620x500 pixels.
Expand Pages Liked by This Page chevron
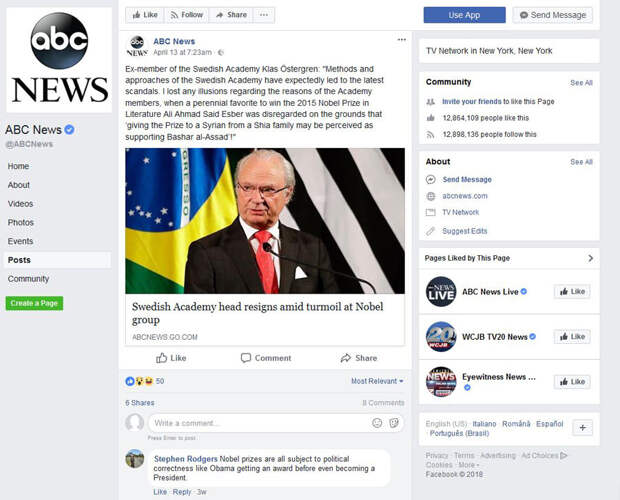590,258
